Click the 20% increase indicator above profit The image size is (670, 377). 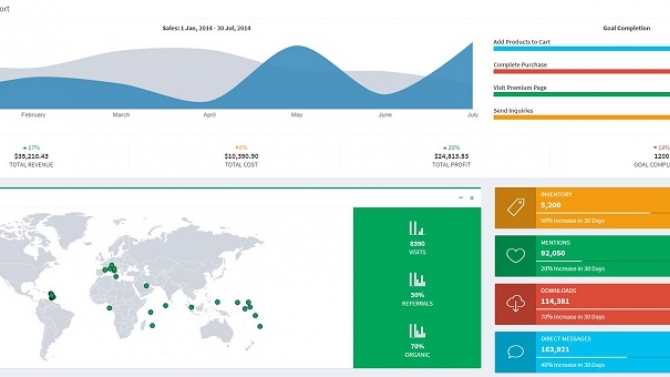pos(451,147)
